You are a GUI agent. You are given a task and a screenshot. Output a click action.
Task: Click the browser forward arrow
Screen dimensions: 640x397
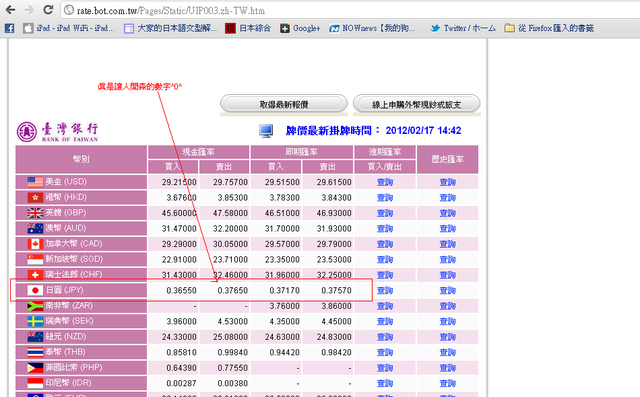29,10
